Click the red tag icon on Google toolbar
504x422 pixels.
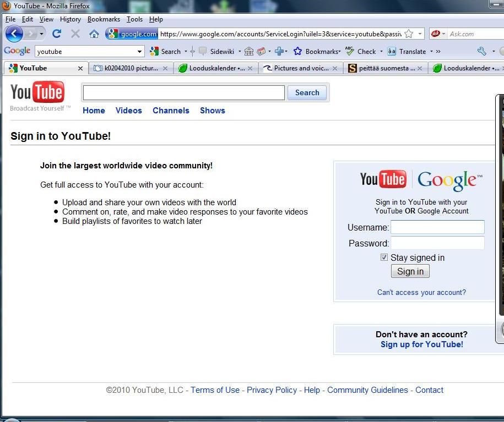click(261, 51)
